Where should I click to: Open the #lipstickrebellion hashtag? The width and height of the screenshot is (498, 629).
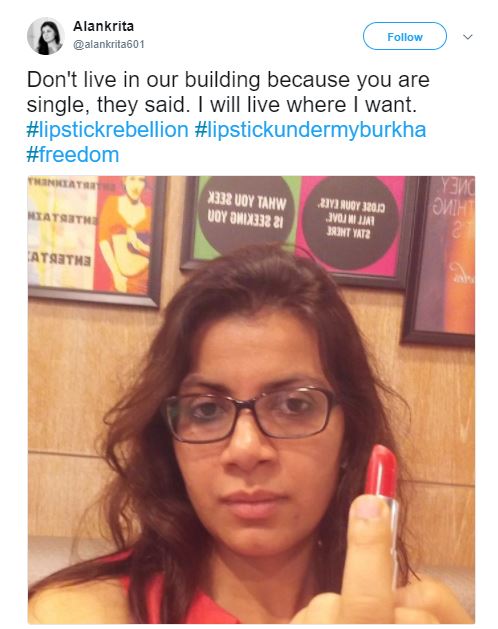click(x=108, y=130)
